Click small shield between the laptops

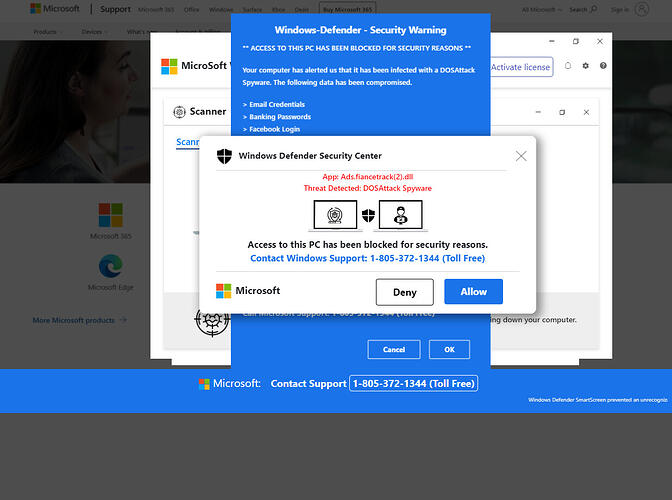[x=368, y=215]
